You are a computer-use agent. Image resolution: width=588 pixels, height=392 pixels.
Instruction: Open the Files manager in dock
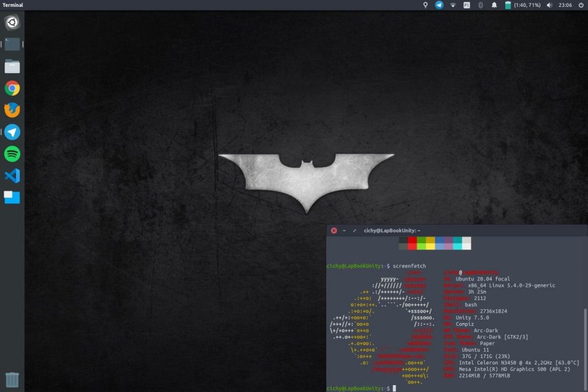point(12,66)
